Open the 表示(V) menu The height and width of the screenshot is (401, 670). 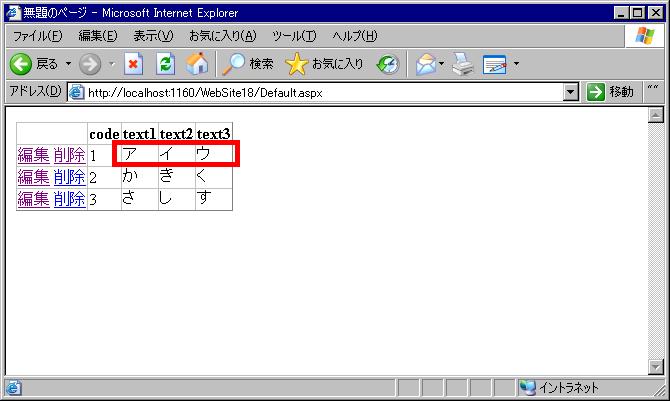[x=153, y=36]
